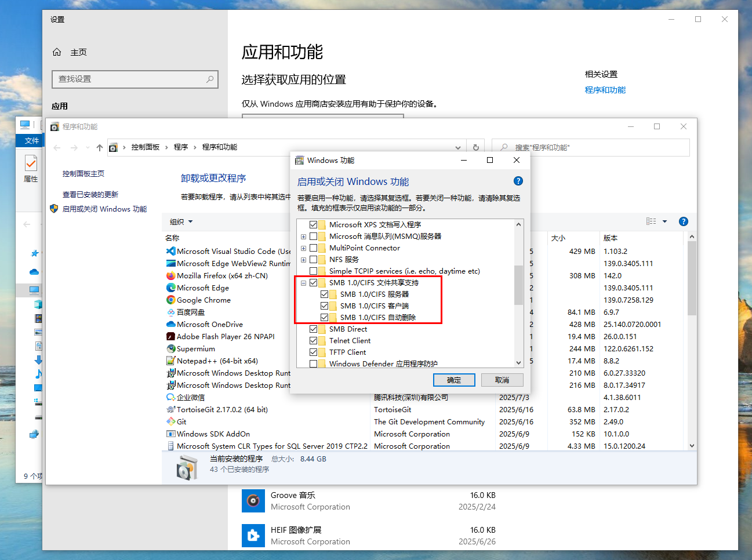Toggle SMB 1.0/CIFS 文件共享支持 checkbox
752x560 pixels.
tap(314, 282)
